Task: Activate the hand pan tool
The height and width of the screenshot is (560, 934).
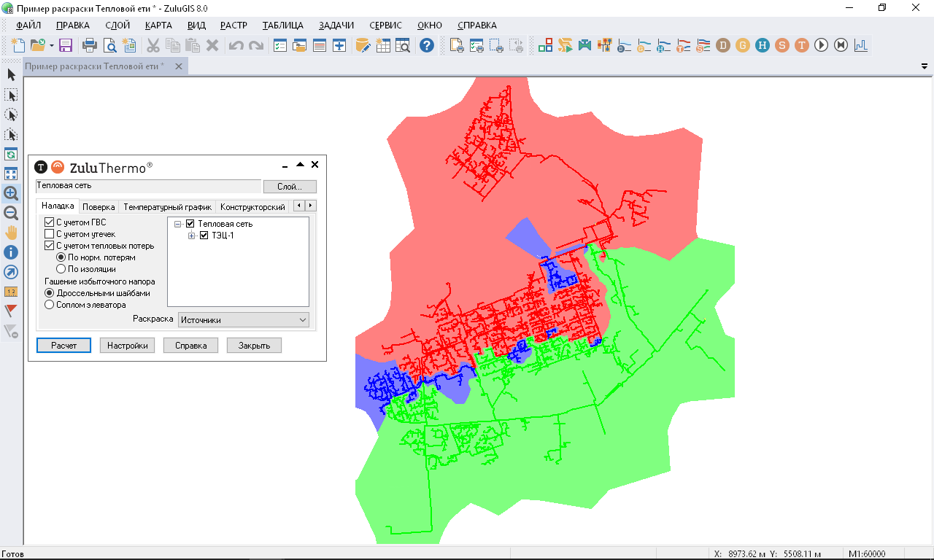Action: point(11,233)
